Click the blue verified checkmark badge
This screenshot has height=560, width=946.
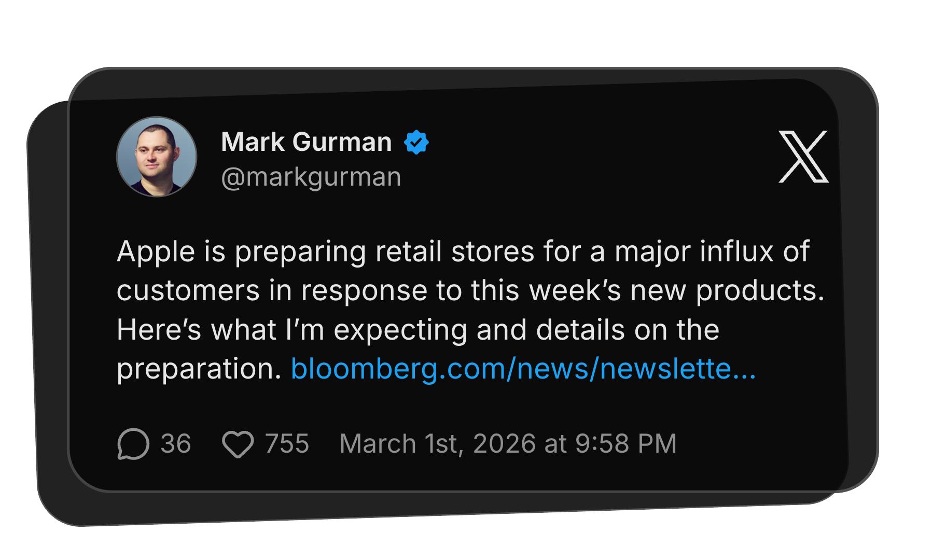click(416, 142)
